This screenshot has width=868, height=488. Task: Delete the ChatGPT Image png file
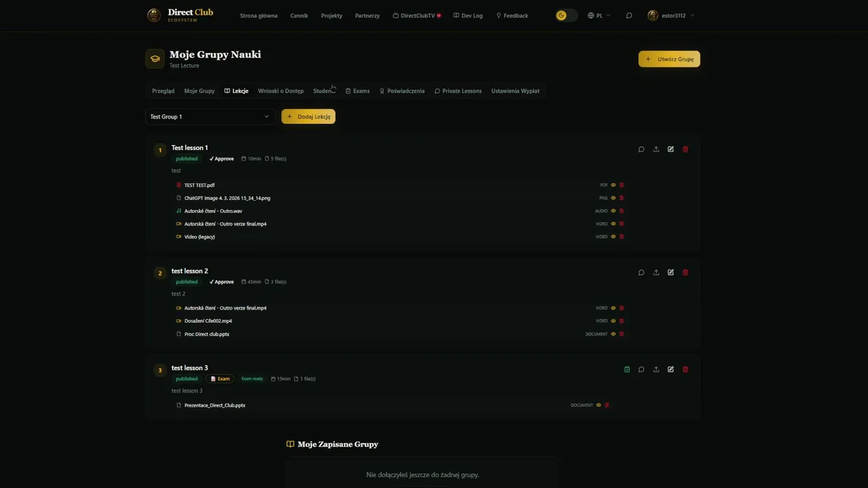(x=621, y=198)
